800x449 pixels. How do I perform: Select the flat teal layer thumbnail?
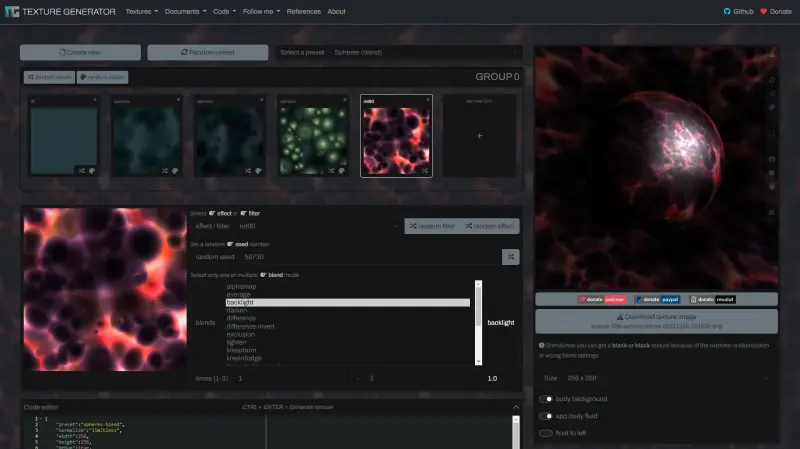[x=64, y=140]
